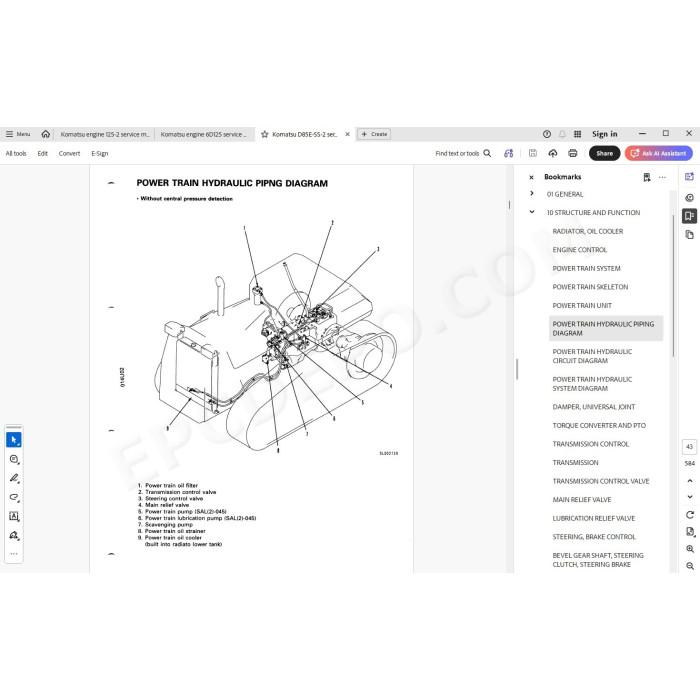Click the Create button
The image size is (700, 700).
pos(374,134)
